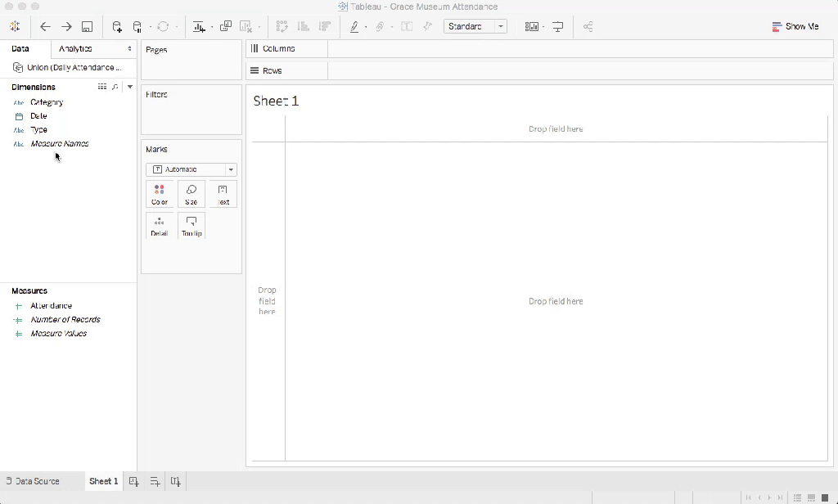Open Presentation Mode from the toolbar
Screen dimensions: 838x504
[x=558, y=27]
